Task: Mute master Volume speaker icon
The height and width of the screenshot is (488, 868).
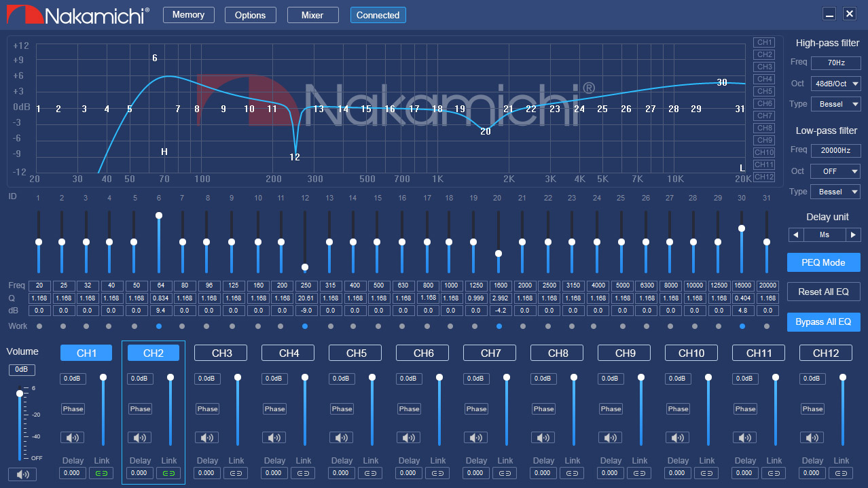Action: point(22,474)
